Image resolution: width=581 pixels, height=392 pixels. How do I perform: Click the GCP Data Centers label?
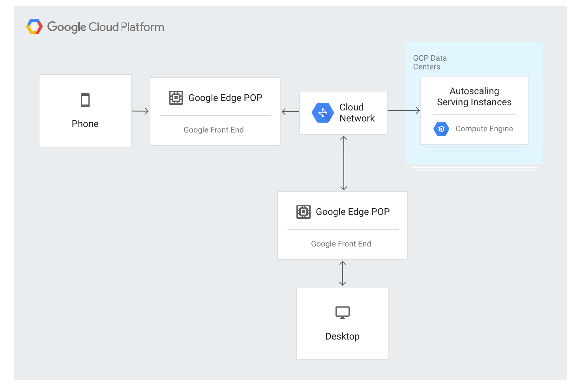pos(430,62)
